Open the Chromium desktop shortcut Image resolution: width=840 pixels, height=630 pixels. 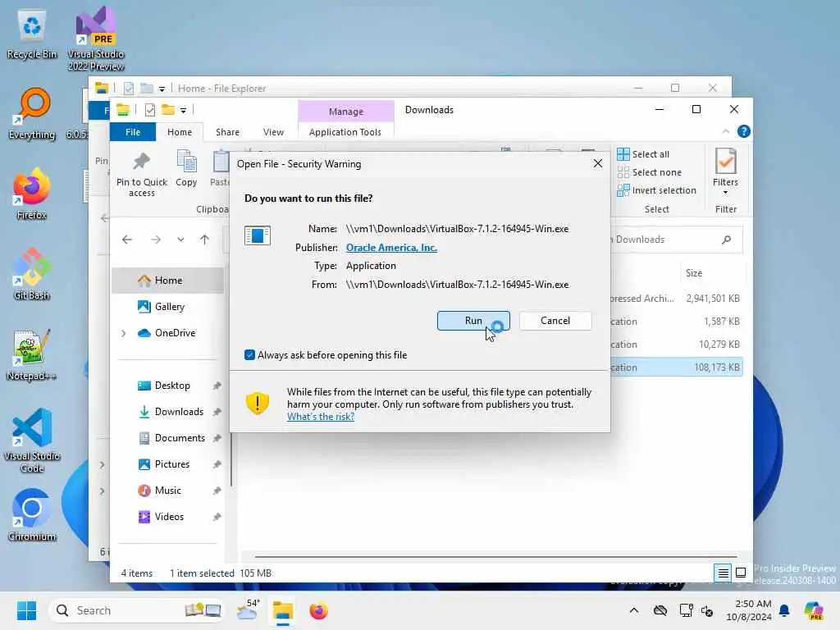32,515
